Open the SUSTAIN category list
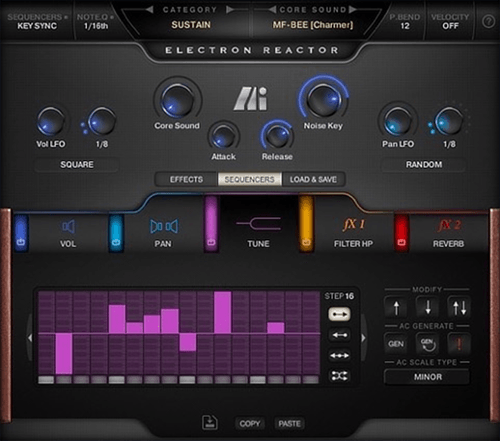The width and height of the screenshot is (500, 441). pos(191,25)
